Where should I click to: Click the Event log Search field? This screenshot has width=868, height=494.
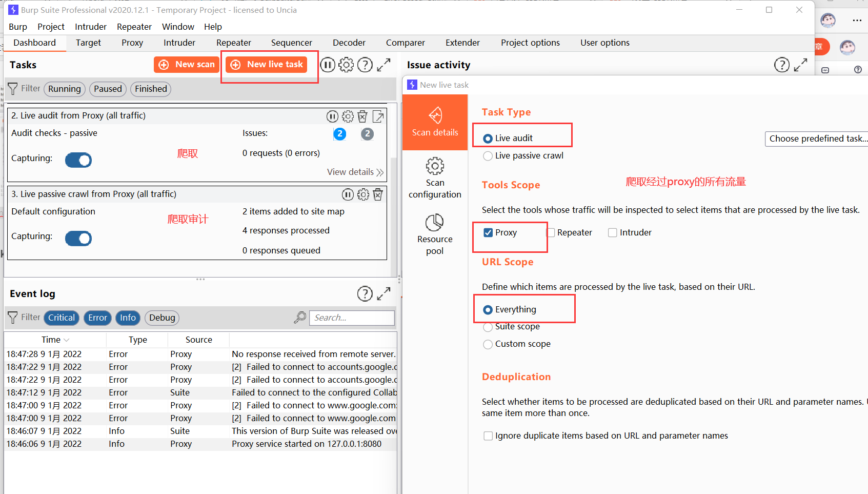[x=352, y=318]
